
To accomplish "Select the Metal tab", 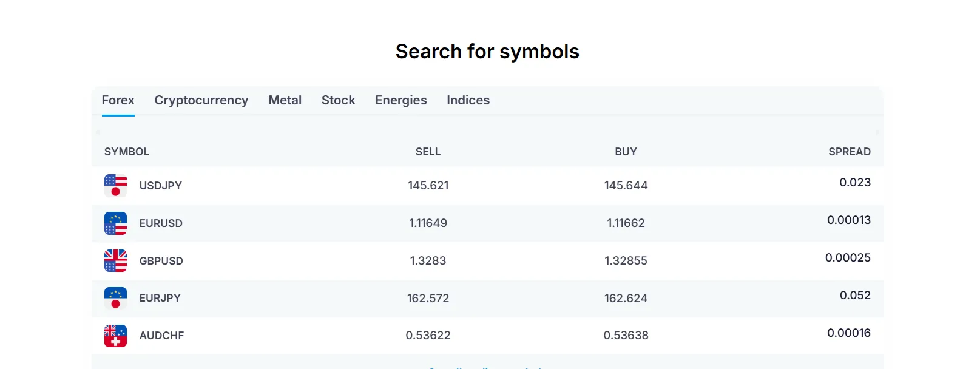I will tap(285, 100).
